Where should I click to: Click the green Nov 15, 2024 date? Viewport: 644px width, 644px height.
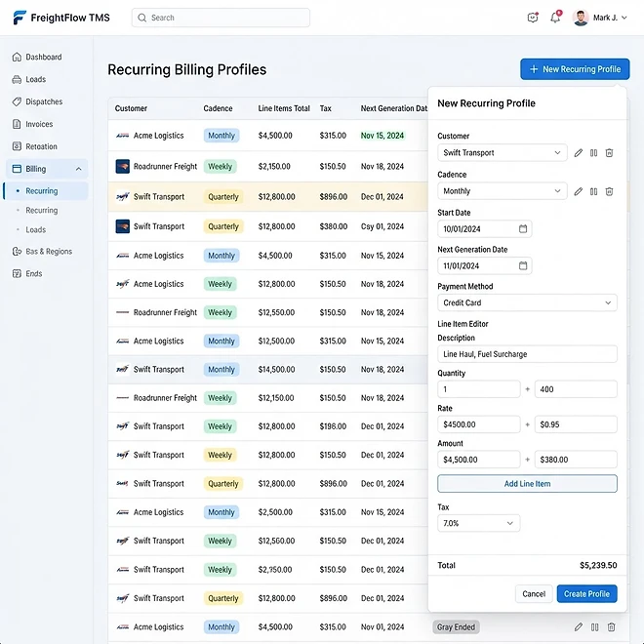tap(382, 136)
